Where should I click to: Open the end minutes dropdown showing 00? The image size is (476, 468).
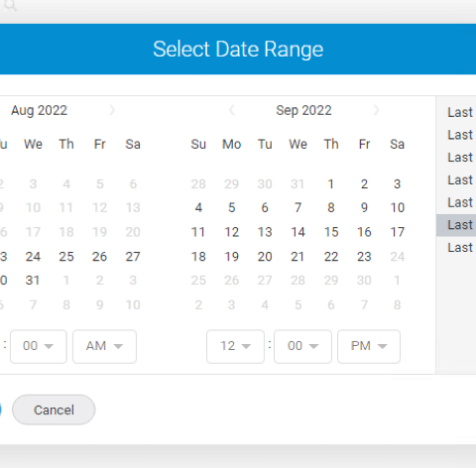pos(302,346)
